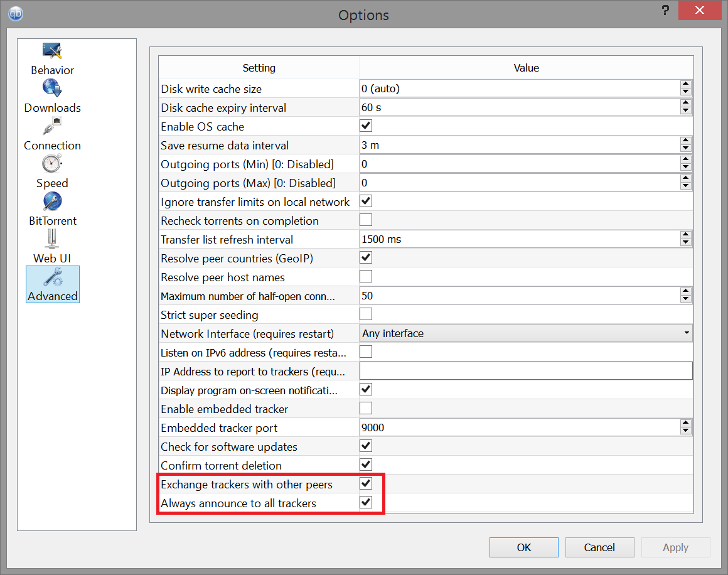
Task: Click the IP Address to report input field
Action: pos(526,371)
